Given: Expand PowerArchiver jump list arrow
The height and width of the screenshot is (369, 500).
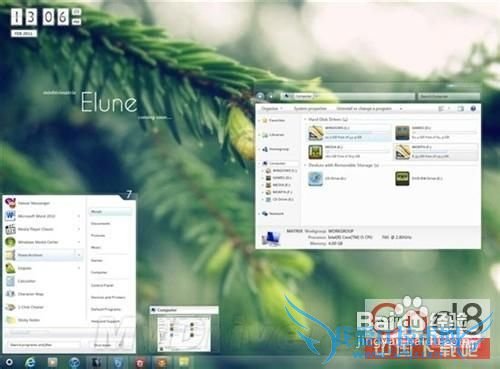Looking at the screenshot, I should pos(79,255).
